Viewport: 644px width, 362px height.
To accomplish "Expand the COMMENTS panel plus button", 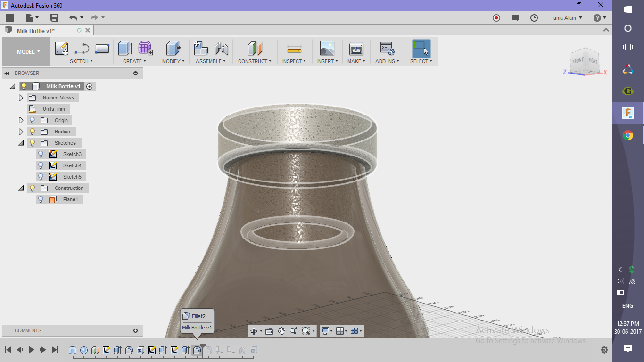I will 135,330.
